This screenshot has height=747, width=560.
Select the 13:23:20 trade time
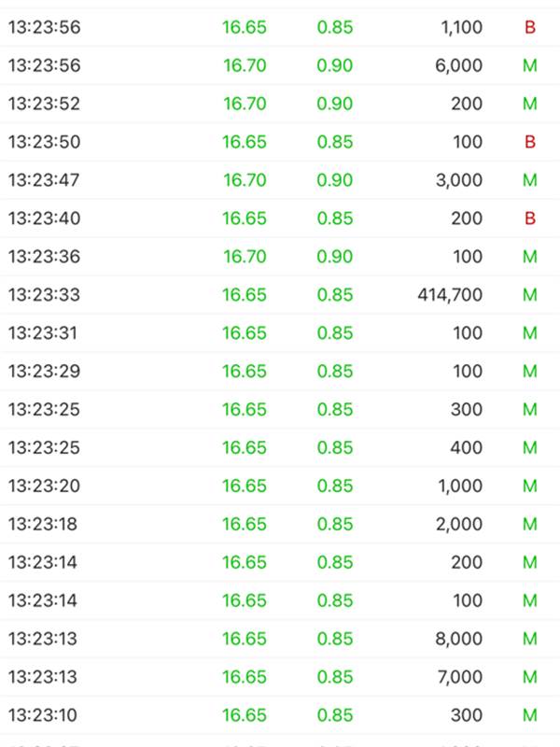[x=44, y=486]
